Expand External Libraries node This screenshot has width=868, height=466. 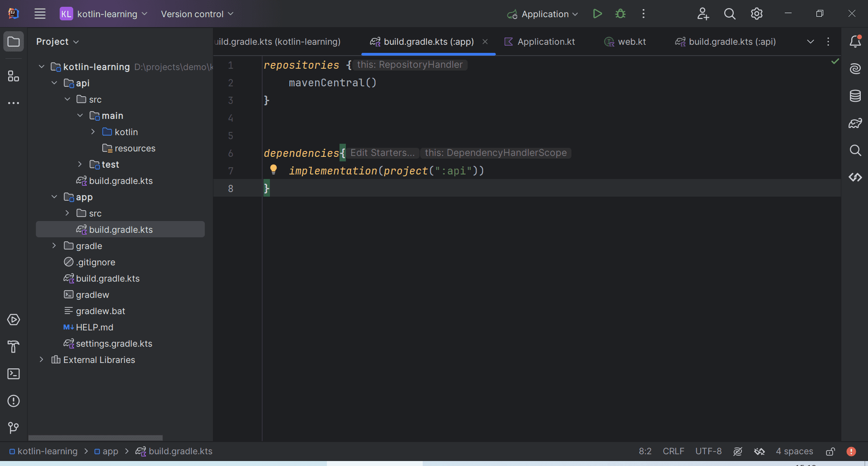tap(41, 360)
